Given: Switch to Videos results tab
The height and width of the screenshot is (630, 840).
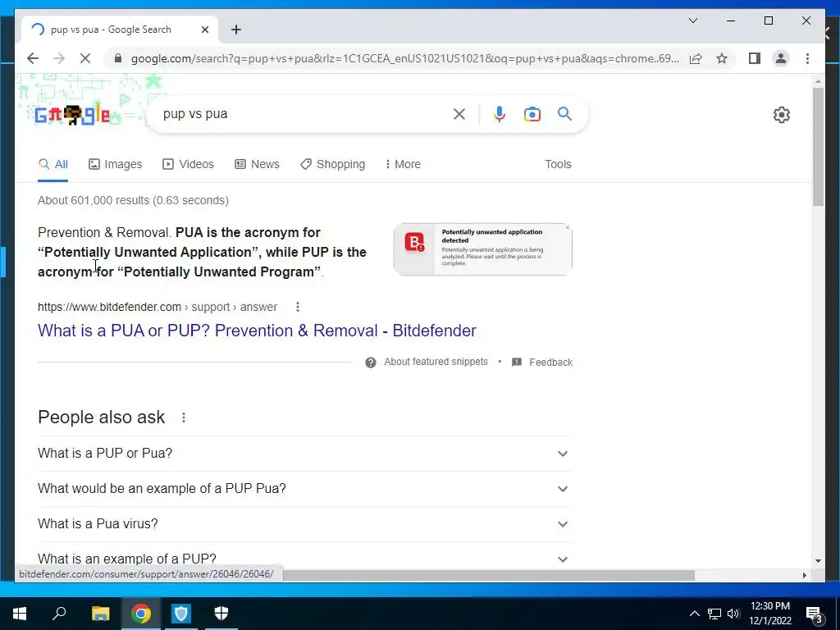Looking at the screenshot, I should (x=188, y=164).
